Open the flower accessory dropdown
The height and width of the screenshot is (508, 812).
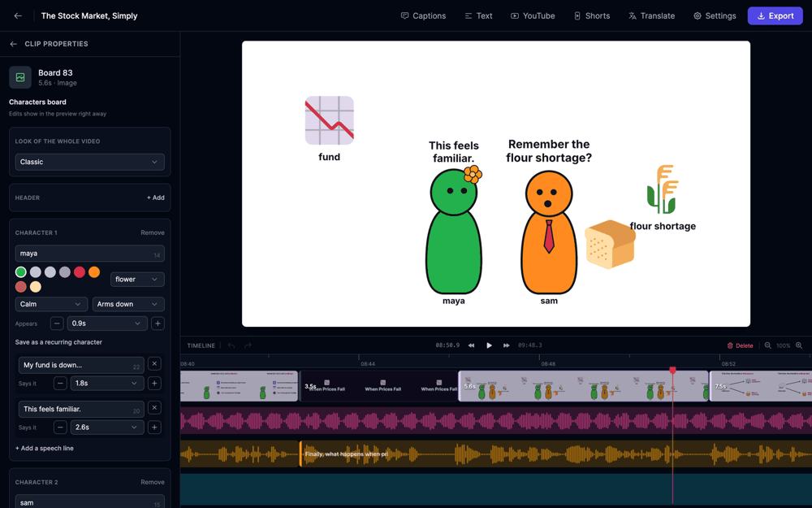[x=137, y=280]
